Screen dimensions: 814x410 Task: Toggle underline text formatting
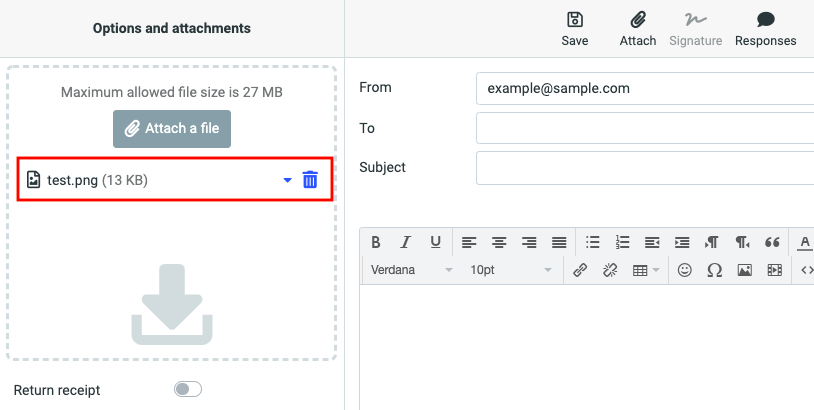pyautogui.click(x=435, y=242)
